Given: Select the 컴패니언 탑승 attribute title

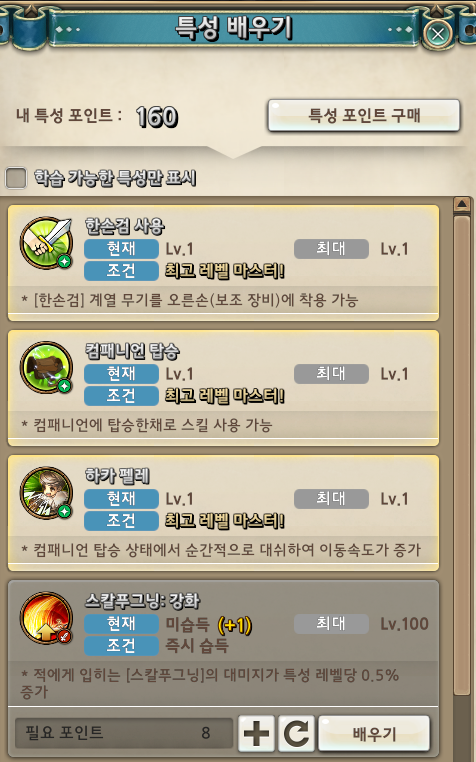Looking at the screenshot, I should point(132,351).
